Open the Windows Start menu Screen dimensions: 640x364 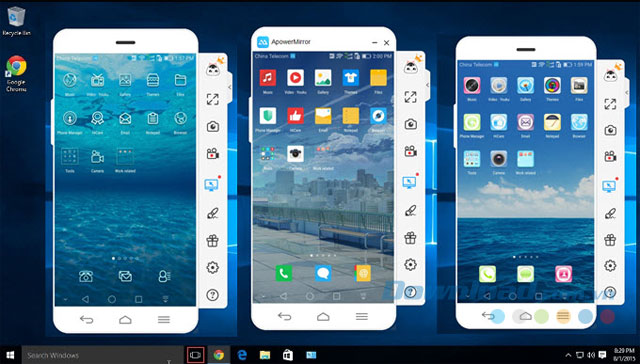click(10, 355)
